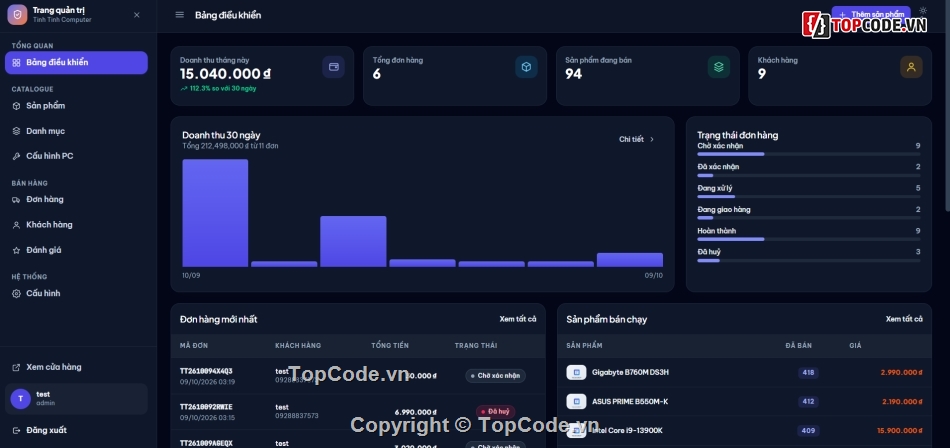The width and height of the screenshot is (950, 448).
Task: Click the logout arrow icon
Action: pyautogui.click(x=16, y=430)
